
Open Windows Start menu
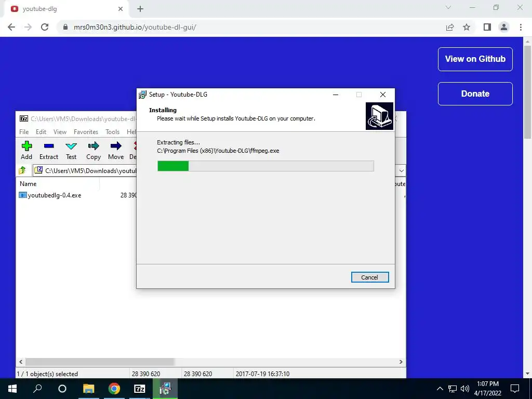(12, 389)
